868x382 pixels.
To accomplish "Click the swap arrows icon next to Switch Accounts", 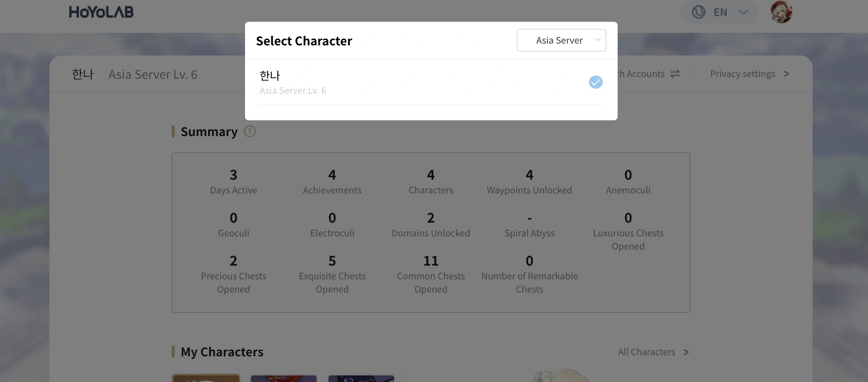I will (x=675, y=73).
